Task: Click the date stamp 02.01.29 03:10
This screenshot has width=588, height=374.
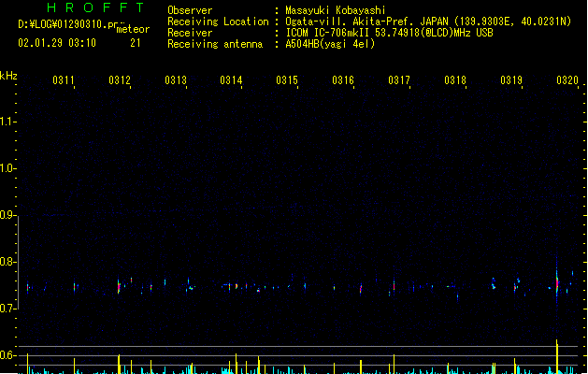Action: (57, 43)
